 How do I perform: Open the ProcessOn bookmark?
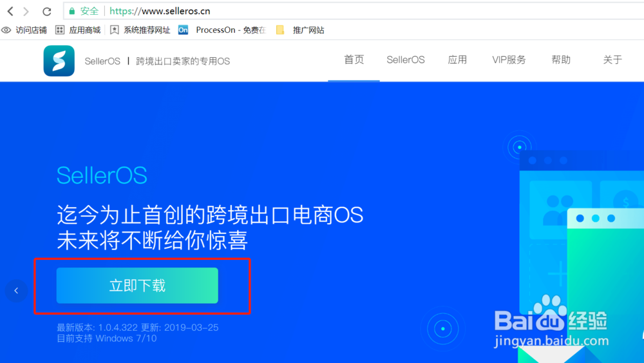click(x=222, y=30)
